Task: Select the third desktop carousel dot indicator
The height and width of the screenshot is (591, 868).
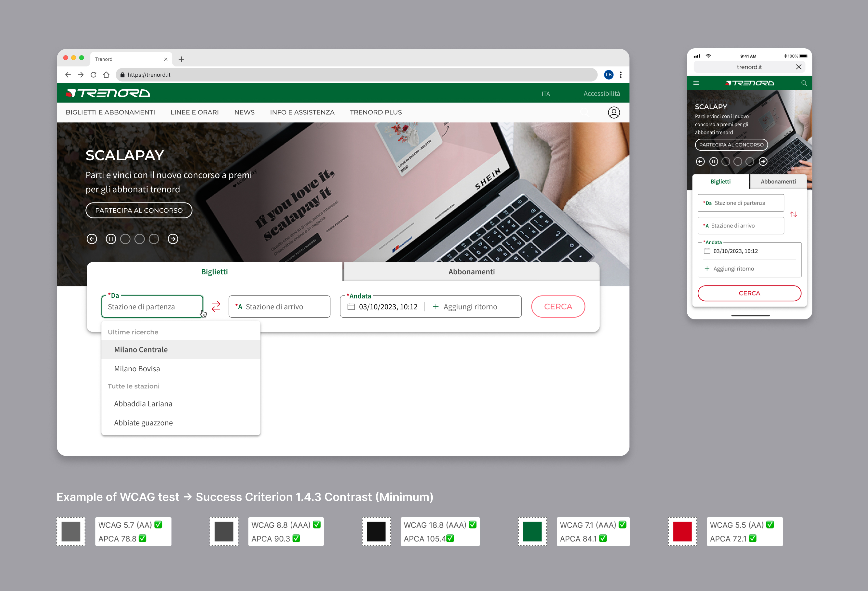Action: 154,239
